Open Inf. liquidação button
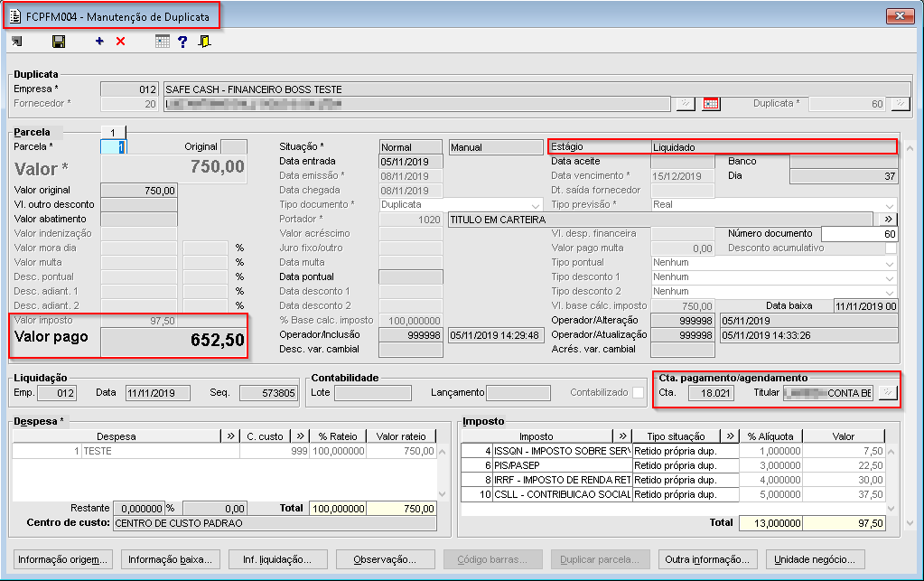The width and height of the screenshot is (924, 581). (x=277, y=559)
